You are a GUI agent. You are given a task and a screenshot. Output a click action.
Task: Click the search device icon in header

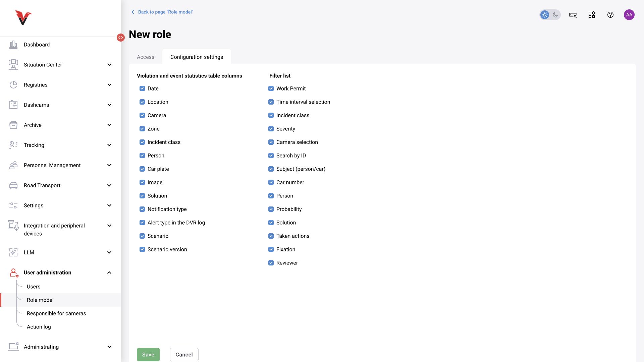tap(573, 15)
